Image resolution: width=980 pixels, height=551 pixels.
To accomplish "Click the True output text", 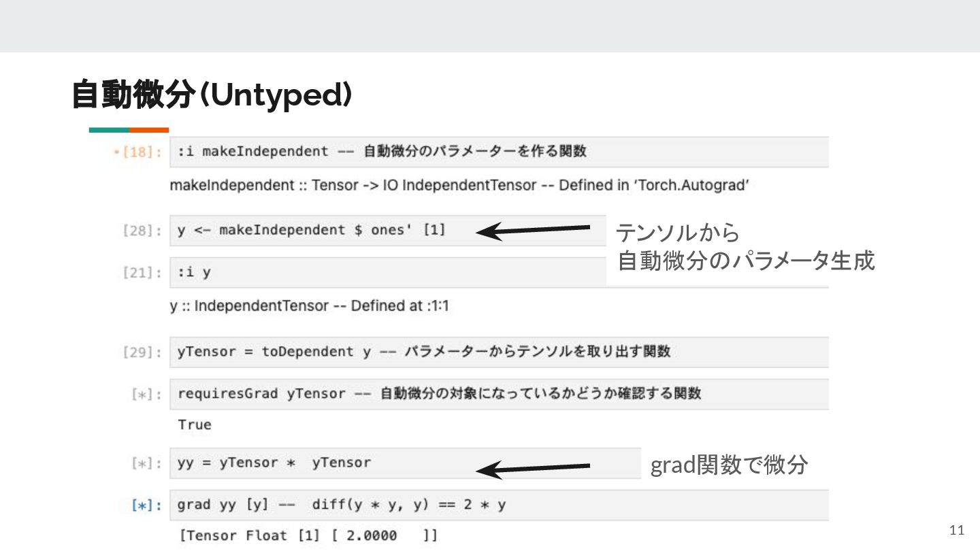I will coord(195,425).
